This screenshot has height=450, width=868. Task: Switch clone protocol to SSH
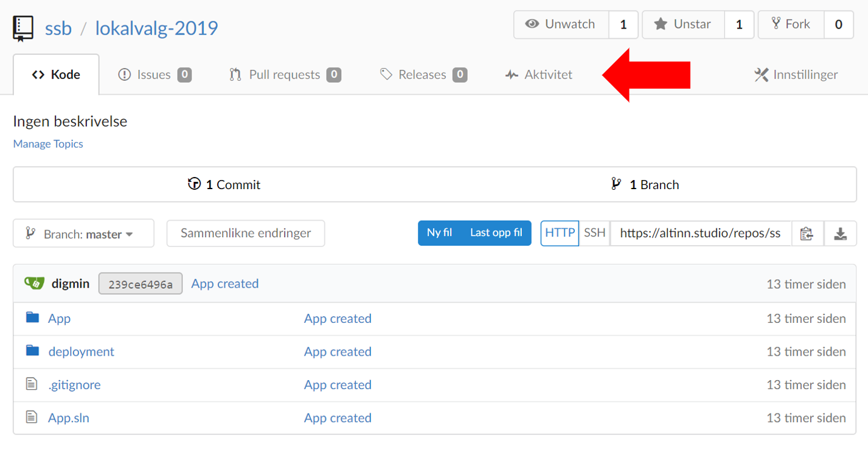[x=594, y=233]
